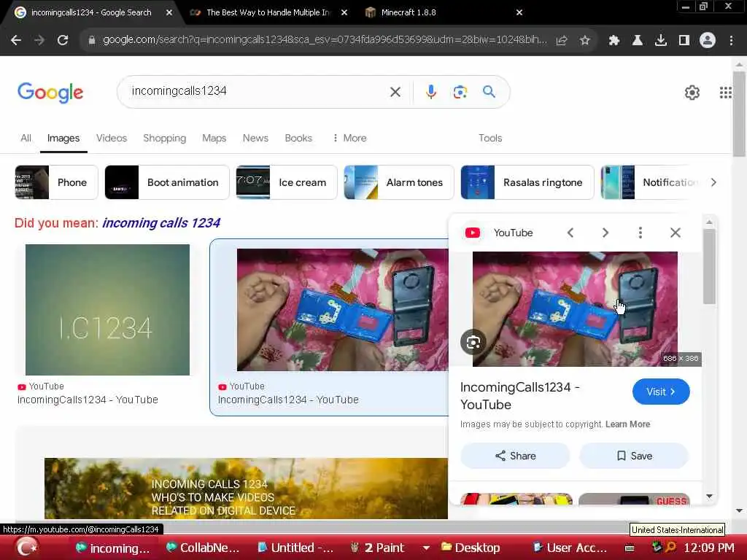Screen dimensions: 747x560
Task: Bookmark this page with the star icon
Action: click(584, 41)
